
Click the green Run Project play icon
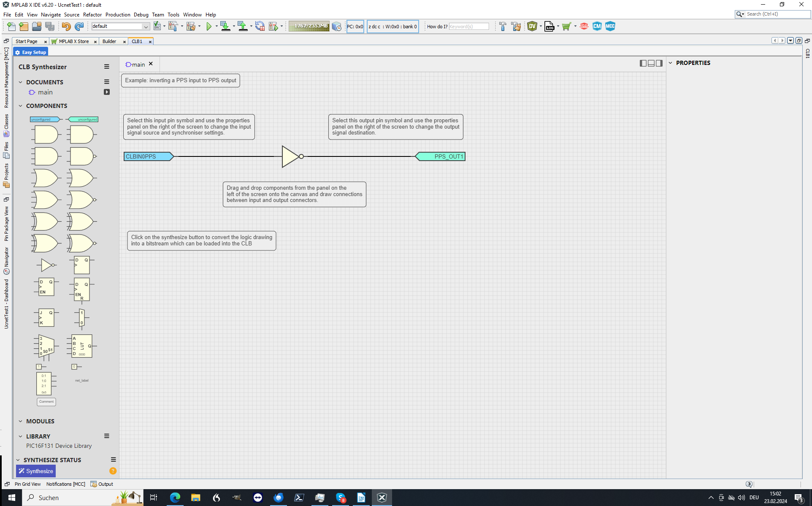tap(209, 27)
